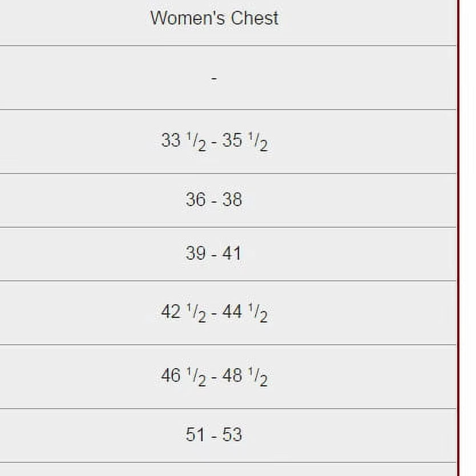Click the "46 1/2 - 48 1/2" row
This screenshot has width=476, height=476.
tap(214, 377)
